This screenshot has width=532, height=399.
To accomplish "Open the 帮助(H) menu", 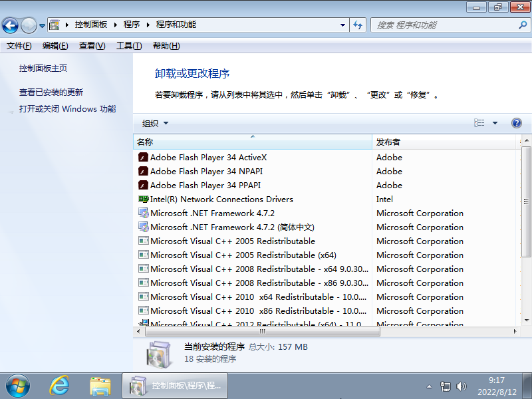I will click(166, 46).
